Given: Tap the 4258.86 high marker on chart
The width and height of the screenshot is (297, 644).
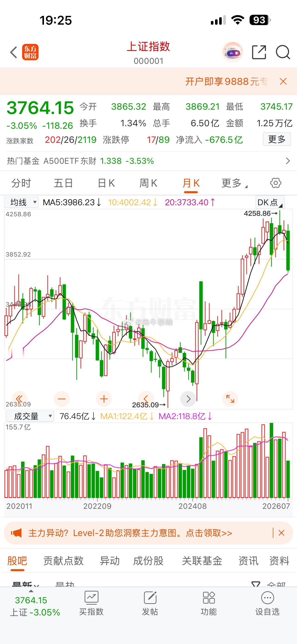Looking at the screenshot, I should coord(260,213).
